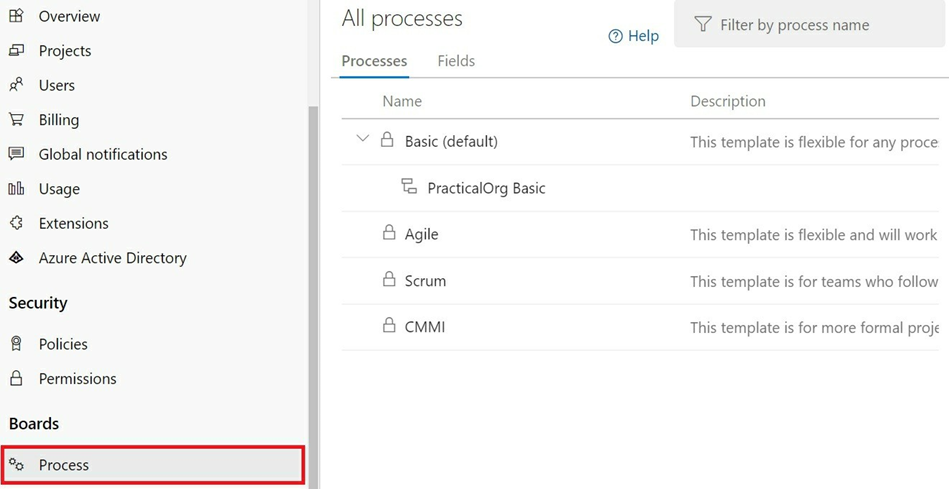Image resolution: width=949 pixels, height=489 pixels.
Task: Click the Extensions puzzle icon
Action: pos(16,223)
